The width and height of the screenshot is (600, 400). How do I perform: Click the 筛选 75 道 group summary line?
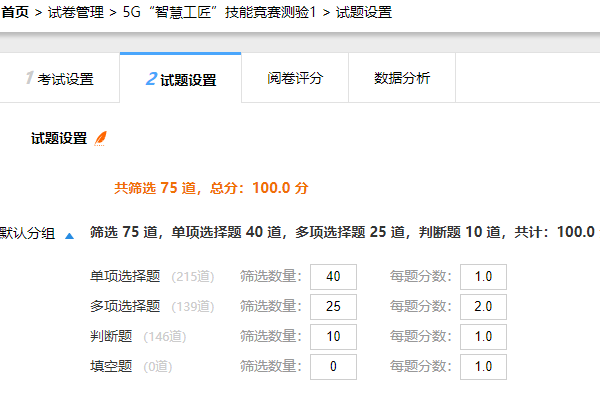[344, 232]
